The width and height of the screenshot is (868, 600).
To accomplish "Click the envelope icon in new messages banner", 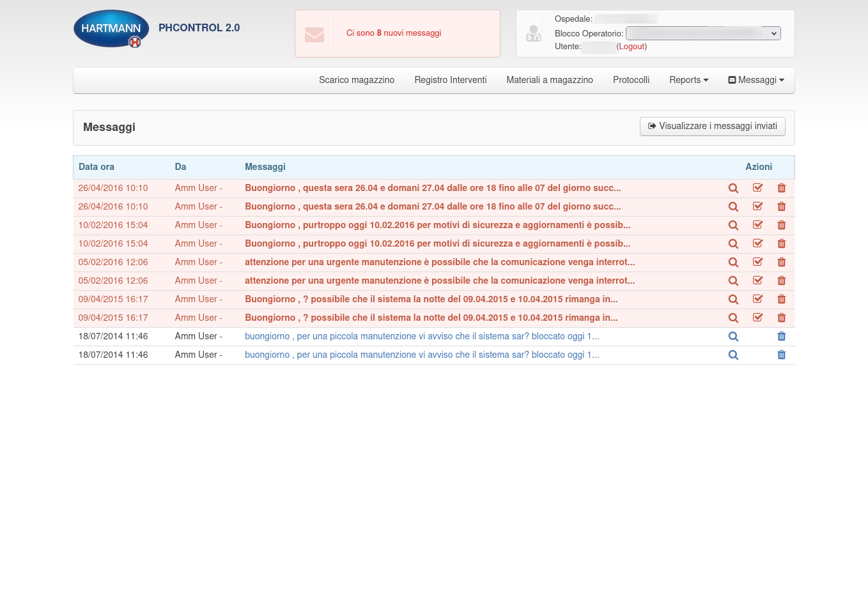I will 314,34.
